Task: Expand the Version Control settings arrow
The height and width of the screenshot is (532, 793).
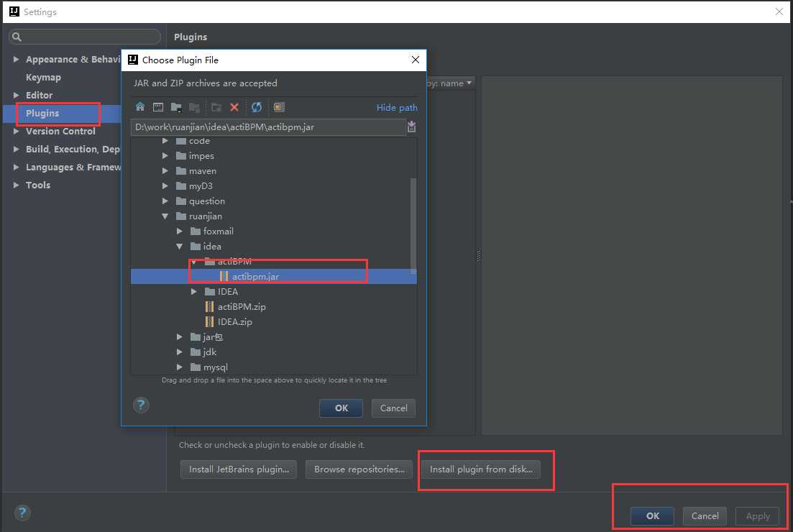Action: tap(17, 131)
